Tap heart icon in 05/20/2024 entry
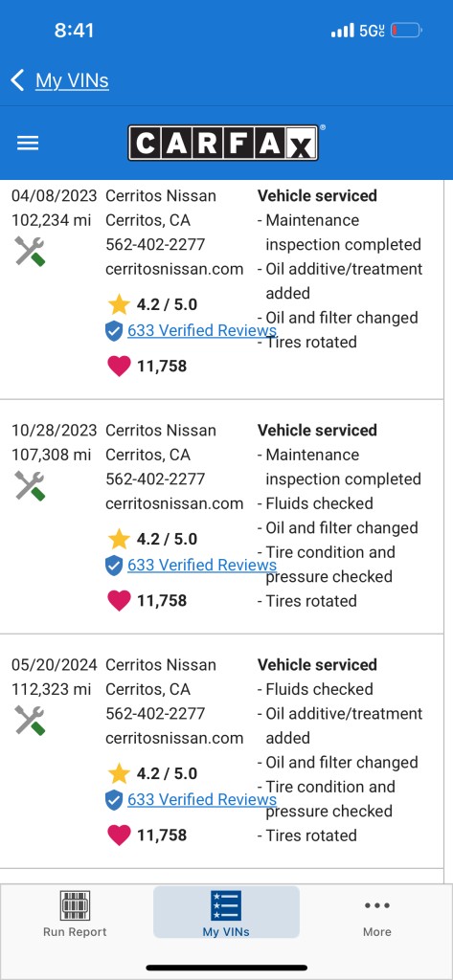 point(119,835)
